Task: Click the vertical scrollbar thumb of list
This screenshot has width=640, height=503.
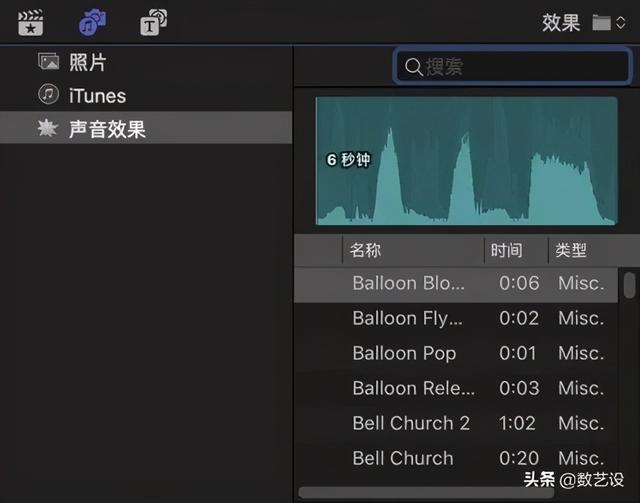Action: pos(629,285)
